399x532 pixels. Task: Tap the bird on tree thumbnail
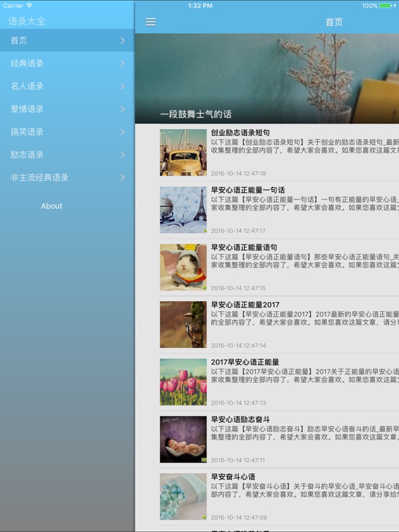(183, 325)
